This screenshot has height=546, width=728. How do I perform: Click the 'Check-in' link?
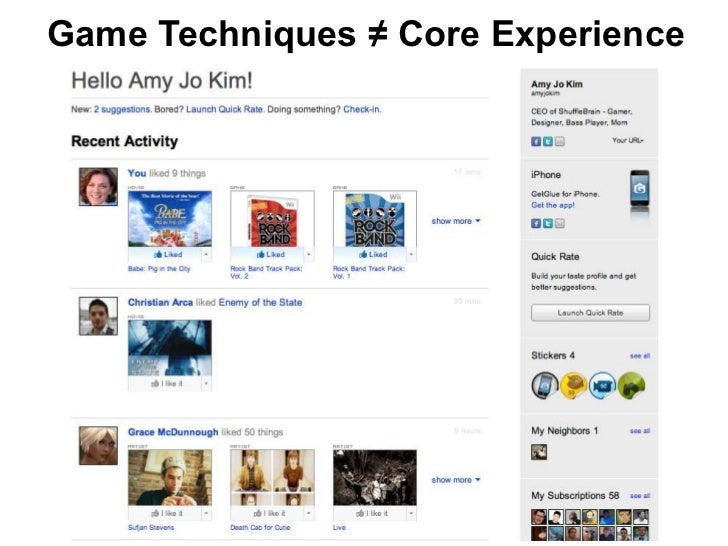pyautogui.click(x=361, y=110)
